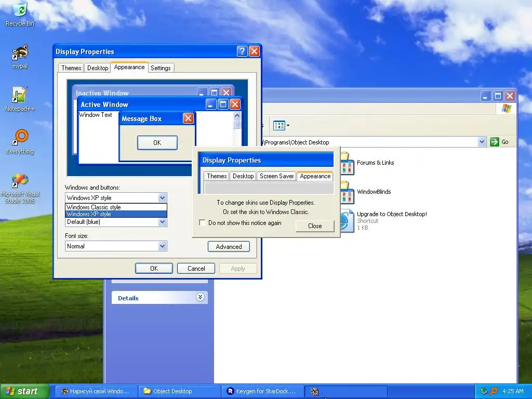532x399 pixels.
Task: Click the WindowBlinds folder icon
Action: click(x=347, y=193)
